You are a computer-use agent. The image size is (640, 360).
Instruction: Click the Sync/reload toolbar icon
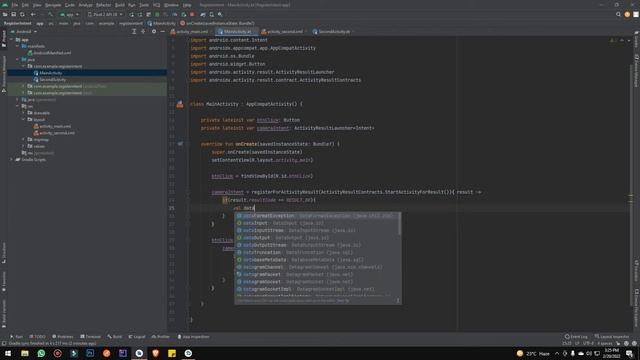[x=22, y=14]
